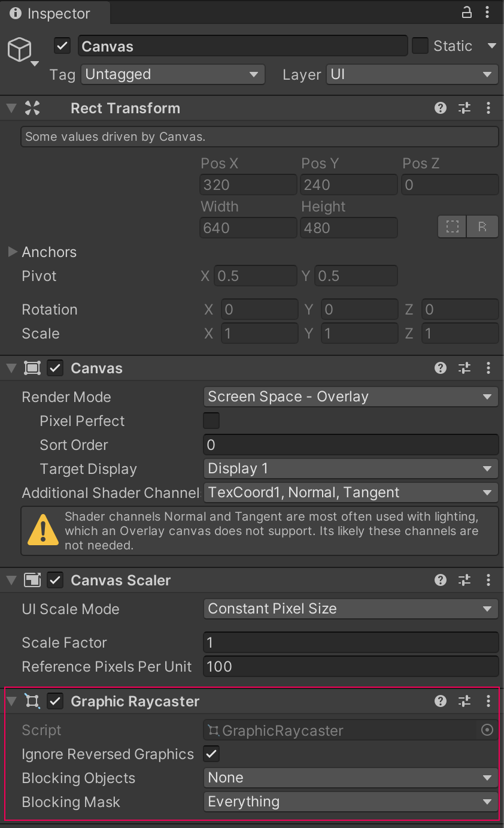
Task: Click Graphic Raycaster help icon
Action: pos(441,701)
